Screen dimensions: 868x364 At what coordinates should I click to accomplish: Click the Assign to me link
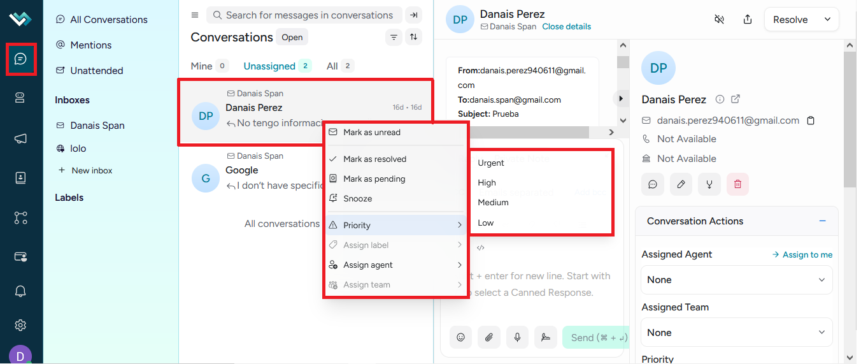pos(802,254)
